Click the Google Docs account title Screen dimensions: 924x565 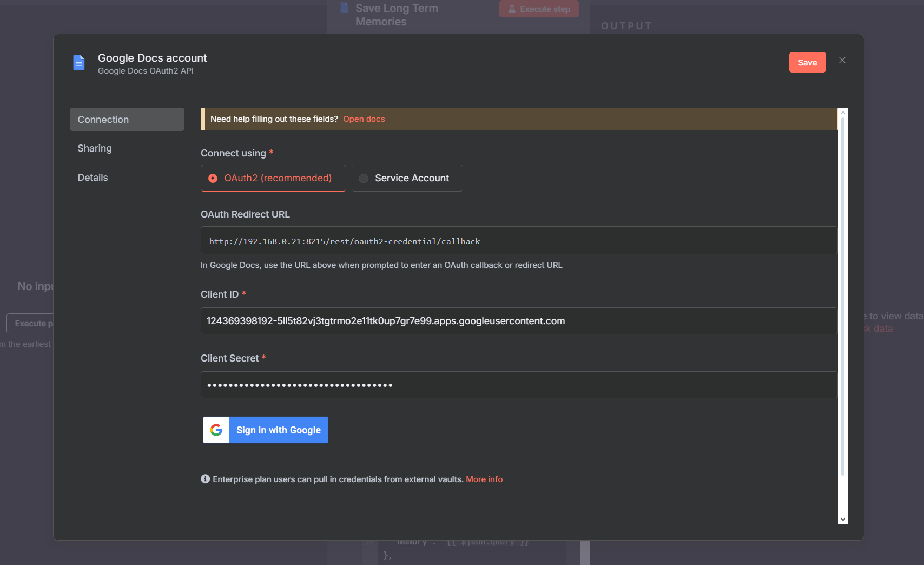coord(153,58)
